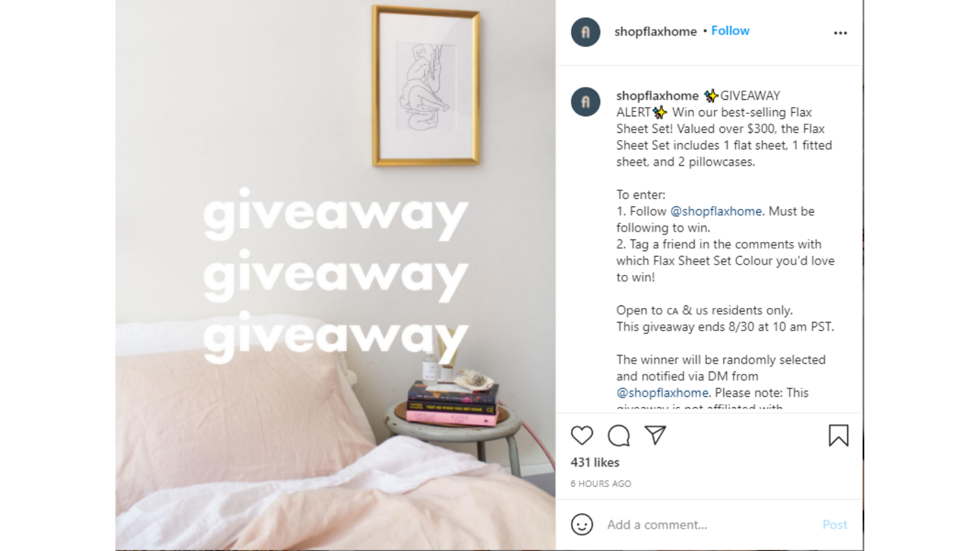Click the 6 hours ago timestamp
Image resolution: width=980 pixels, height=551 pixels.
tap(601, 484)
